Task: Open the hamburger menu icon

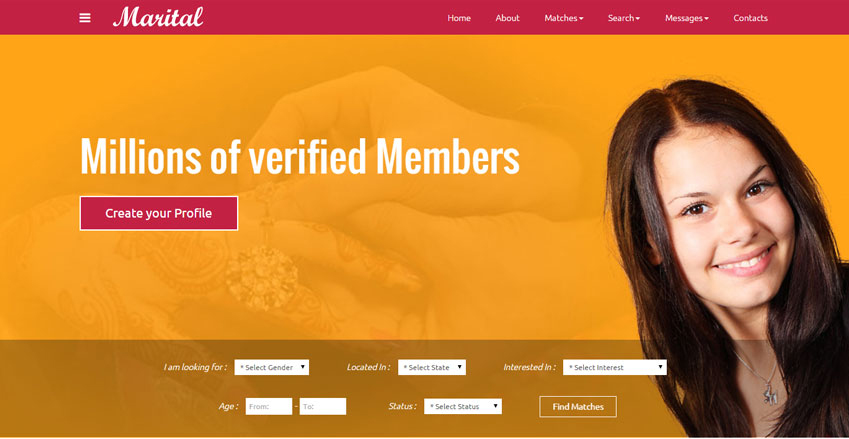Action: tap(85, 18)
